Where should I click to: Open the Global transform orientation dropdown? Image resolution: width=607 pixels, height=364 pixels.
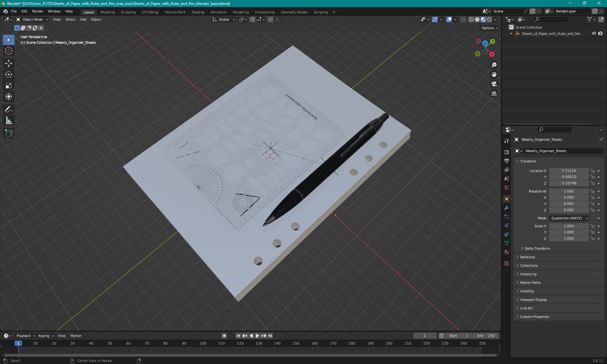223,20
